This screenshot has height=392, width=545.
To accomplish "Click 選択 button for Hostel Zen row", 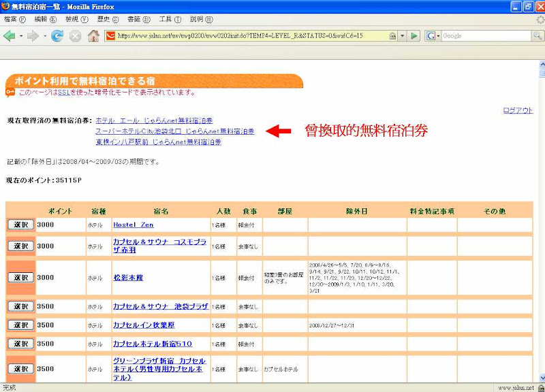I will pyautogui.click(x=21, y=225).
